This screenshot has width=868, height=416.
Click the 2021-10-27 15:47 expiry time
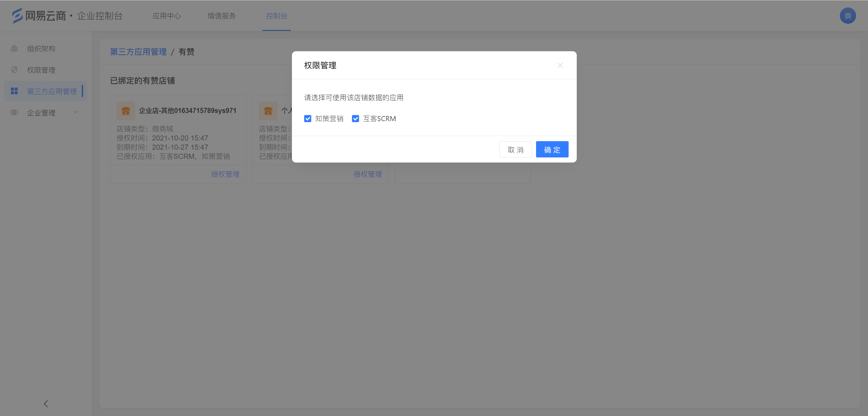180,147
